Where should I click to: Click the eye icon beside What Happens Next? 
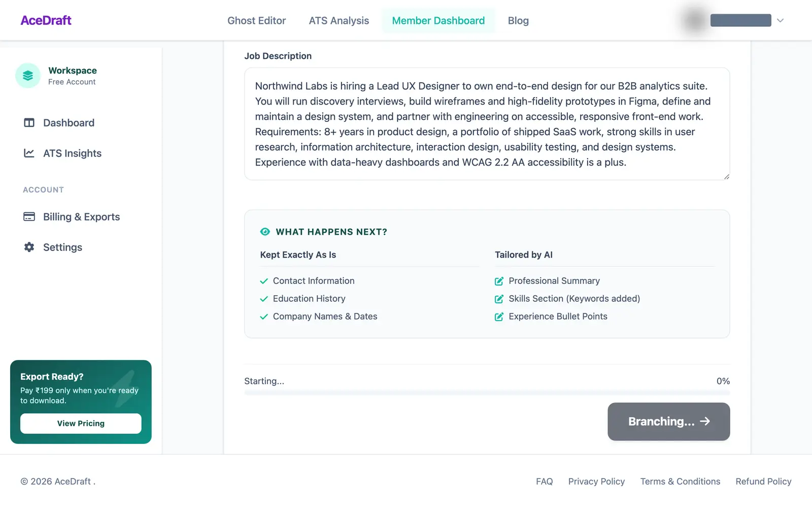(265, 232)
